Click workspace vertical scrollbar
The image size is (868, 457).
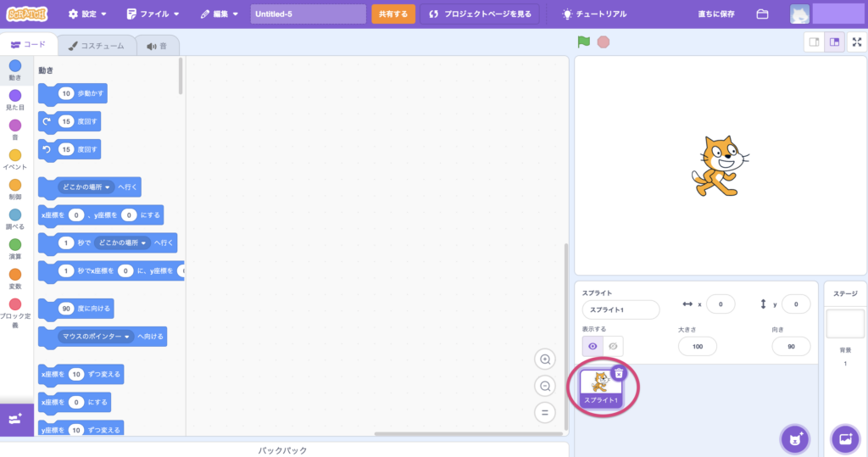coord(565,337)
